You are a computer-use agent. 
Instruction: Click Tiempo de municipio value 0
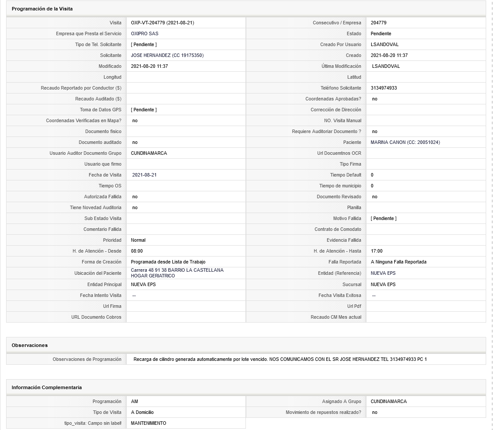click(372, 186)
